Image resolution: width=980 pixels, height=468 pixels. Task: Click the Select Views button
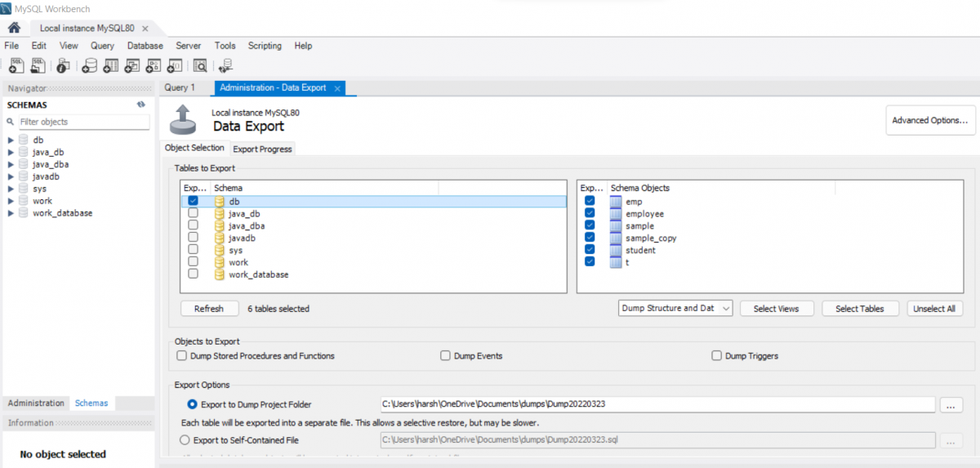[x=776, y=309]
